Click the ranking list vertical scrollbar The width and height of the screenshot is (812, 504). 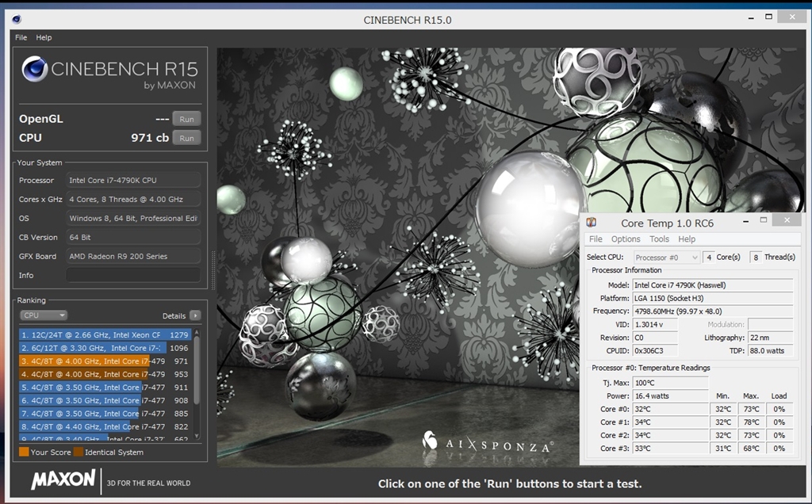(x=197, y=372)
